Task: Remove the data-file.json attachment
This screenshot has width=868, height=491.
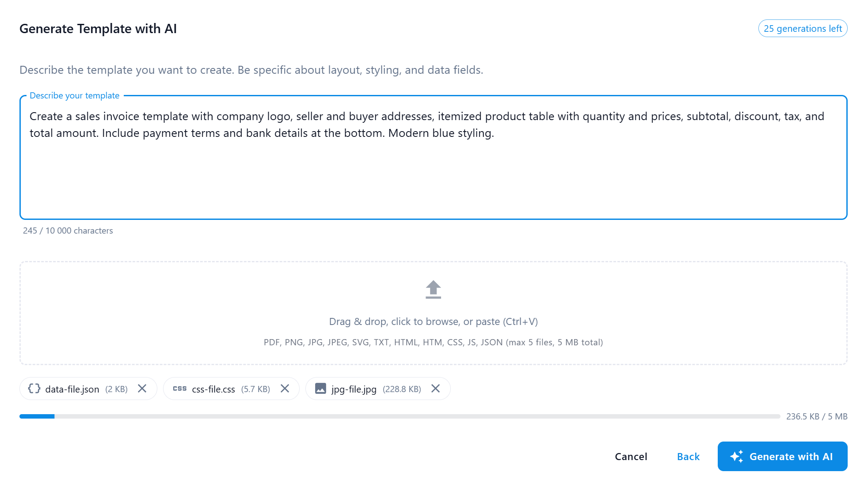Action: point(143,389)
